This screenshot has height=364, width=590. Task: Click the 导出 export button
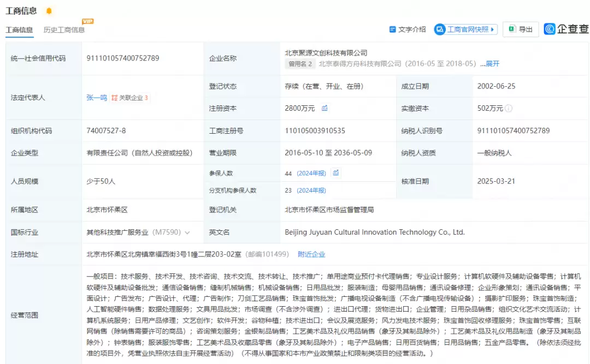(x=520, y=29)
